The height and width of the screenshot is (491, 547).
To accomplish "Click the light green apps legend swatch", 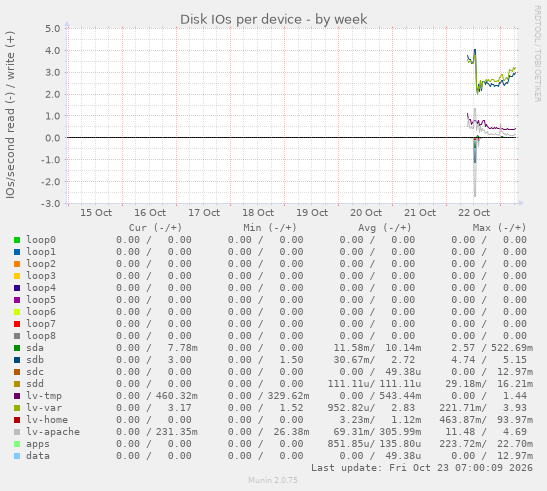I will (x=17, y=444).
